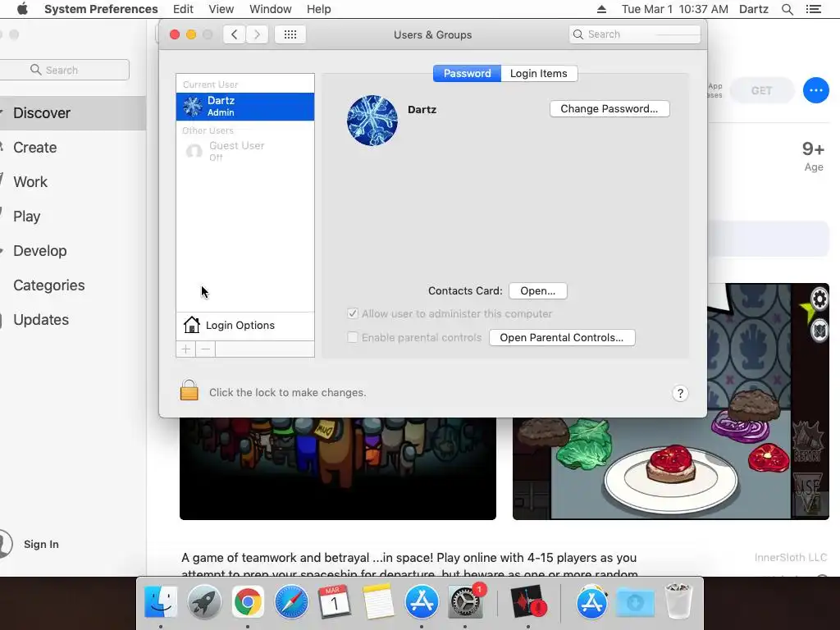Click the Users & Groups search field
The width and height of the screenshot is (840, 630).
(x=635, y=34)
